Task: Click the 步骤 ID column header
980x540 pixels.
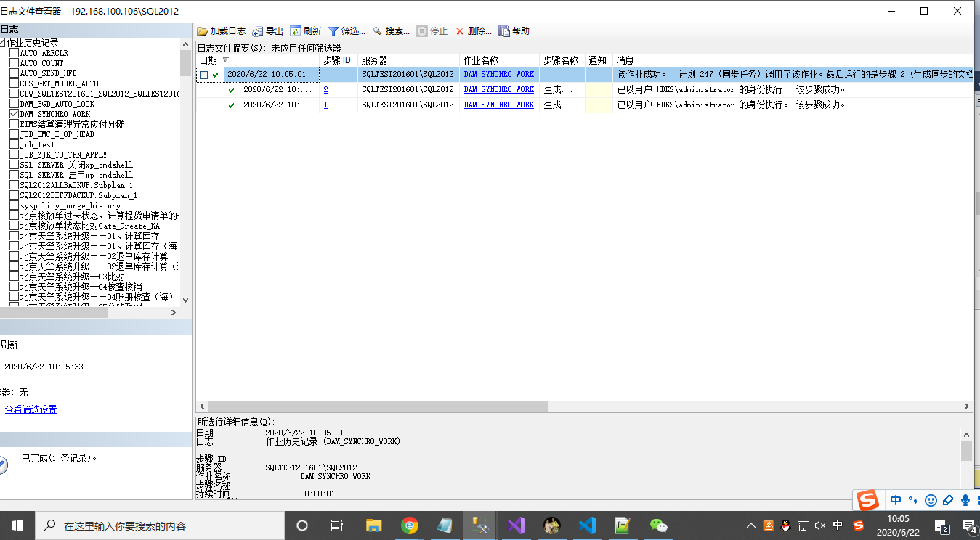Action: 339,60
